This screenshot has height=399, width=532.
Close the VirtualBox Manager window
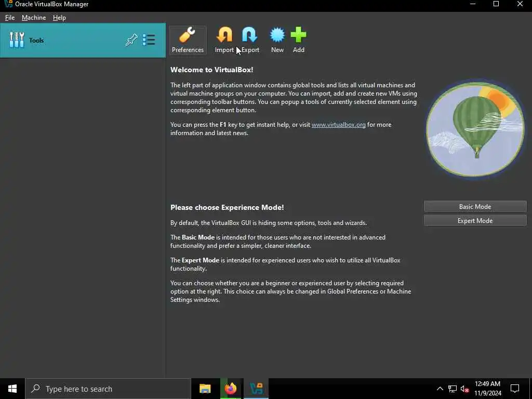(520, 4)
